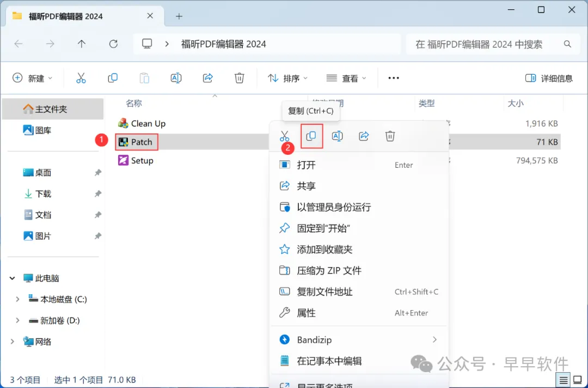This screenshot has height=388, width=588.
Task: Choose 以管理员身份运行
Action: tap(359, 207)
